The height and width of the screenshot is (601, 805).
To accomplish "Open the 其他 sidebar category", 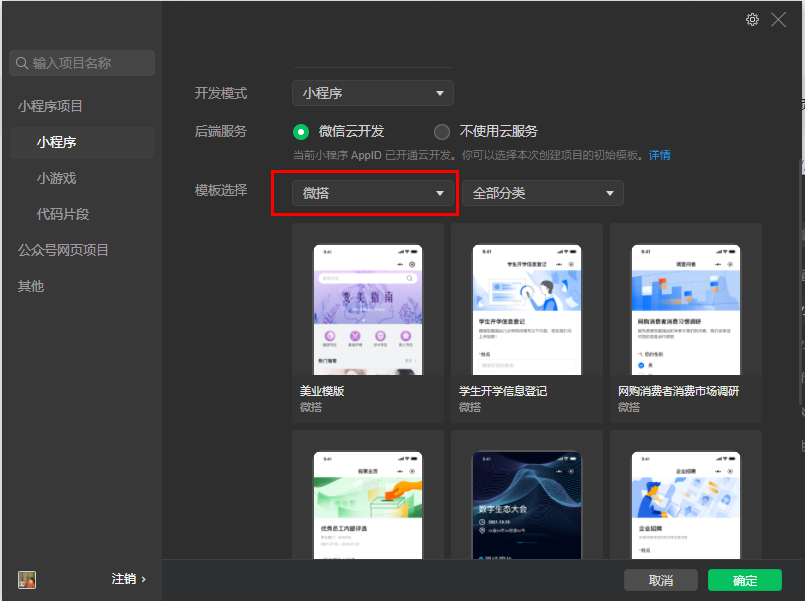I will coord(31,286).
